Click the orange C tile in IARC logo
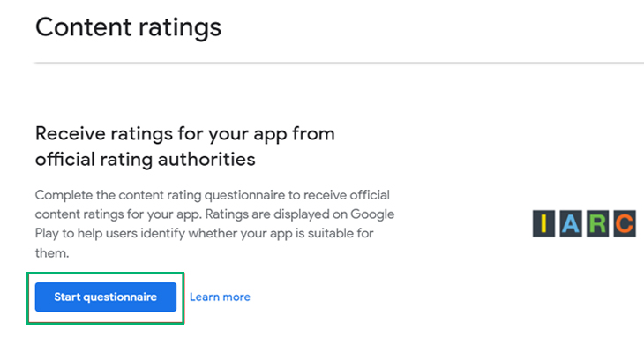This screenshot has width=644, height=353. pyautogui.click(x=625, y=223)
